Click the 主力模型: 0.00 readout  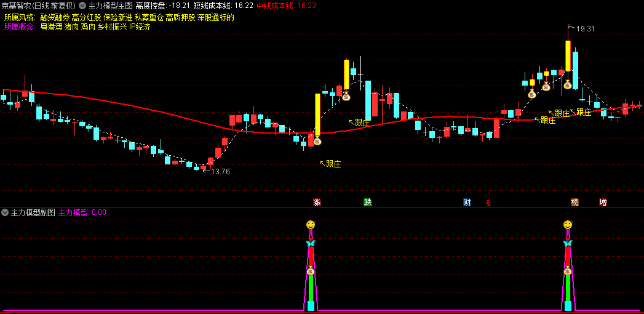click(82, 212)
